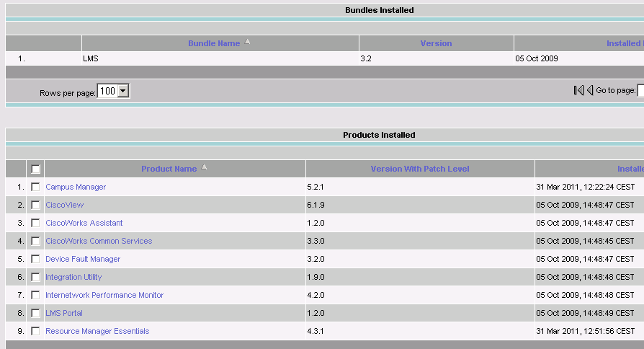Select version 6.1.9 of CiscoView
This screenshot has width=644, height=349.
point(316,205)
